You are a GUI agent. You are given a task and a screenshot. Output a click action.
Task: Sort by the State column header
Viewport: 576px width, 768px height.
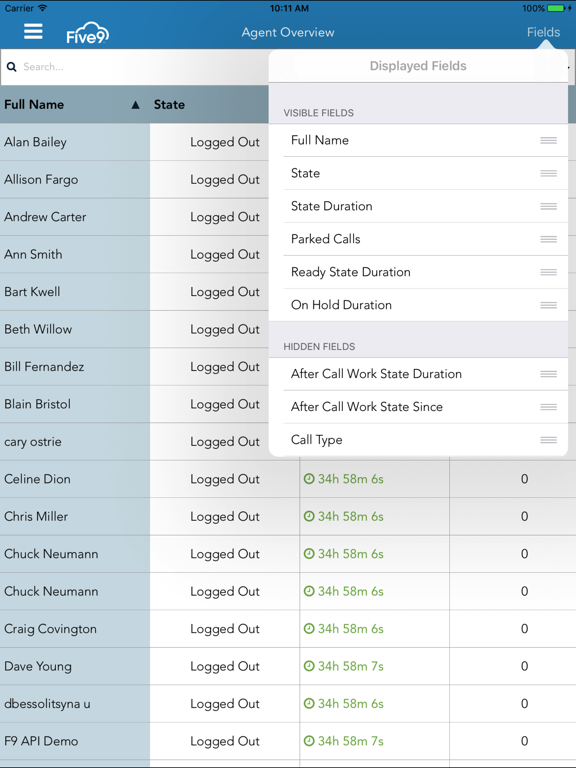pos(169,104)
